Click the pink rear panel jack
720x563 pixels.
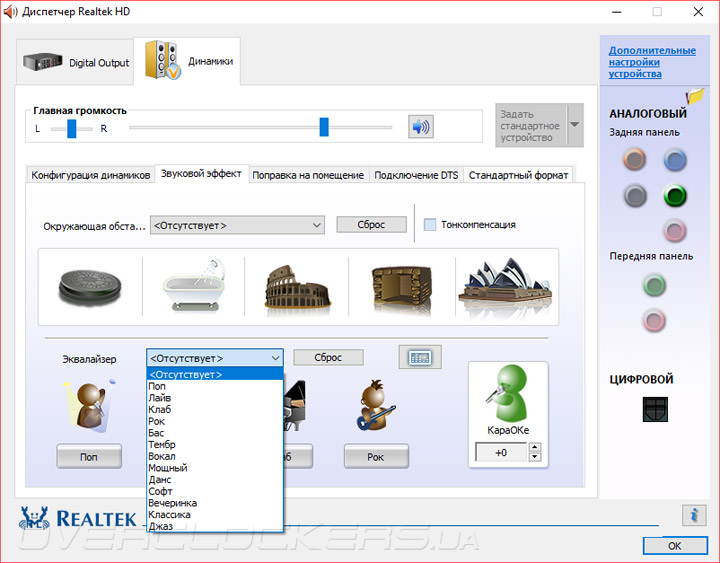(x=675, y=231)
